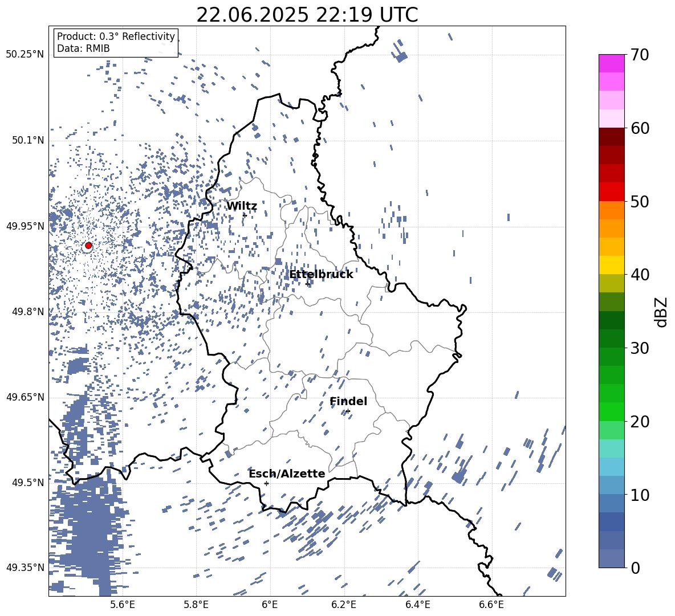The width and height of the screenshot is (675, 616).
Task: Click the Wiltz city label
Action: 242,206
